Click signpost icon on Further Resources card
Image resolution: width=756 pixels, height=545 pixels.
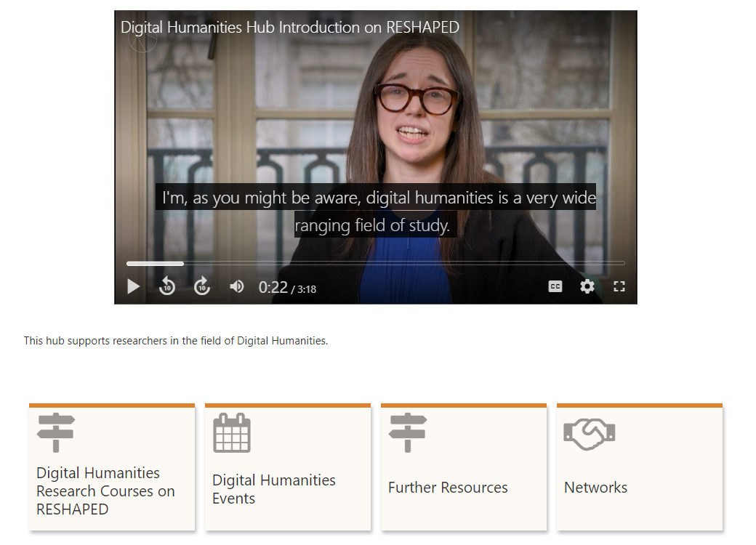pos(408,432)
